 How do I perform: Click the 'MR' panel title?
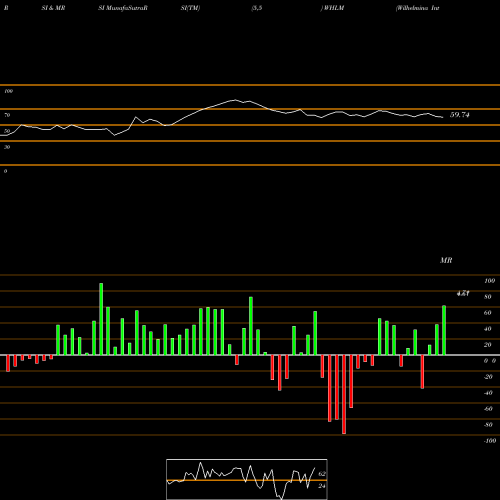click(446, 260)
